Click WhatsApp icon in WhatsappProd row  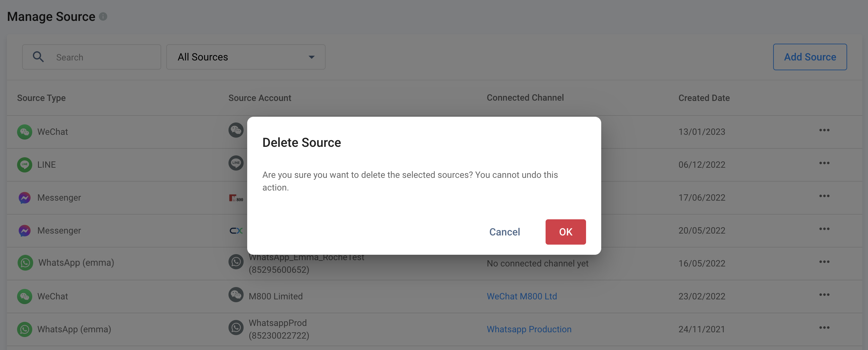tap(25, 329)
